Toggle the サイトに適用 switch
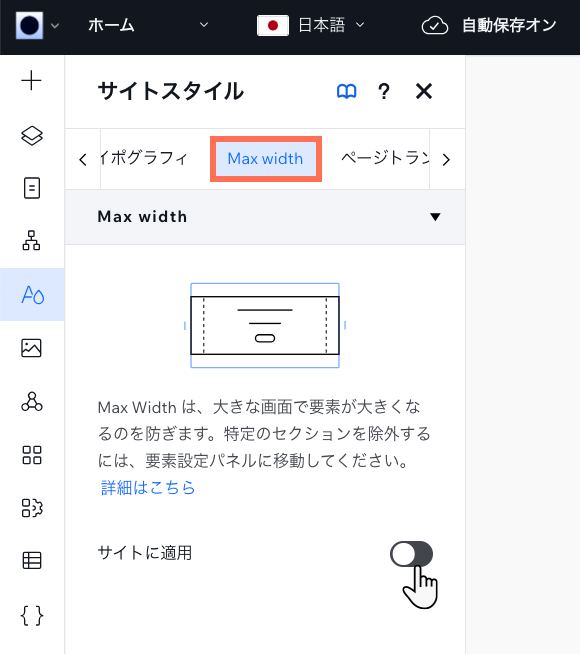Screen dimensions: 580x654 click(411, 554)
